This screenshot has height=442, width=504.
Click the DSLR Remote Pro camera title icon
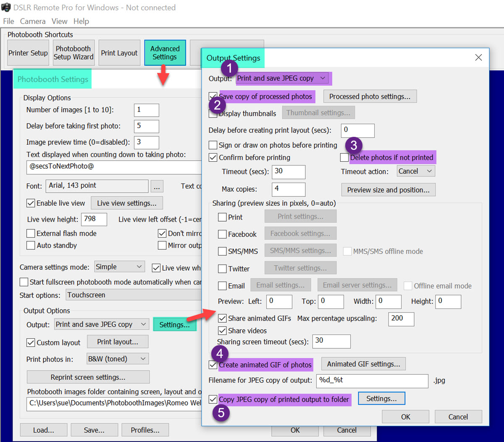[5, 8]
